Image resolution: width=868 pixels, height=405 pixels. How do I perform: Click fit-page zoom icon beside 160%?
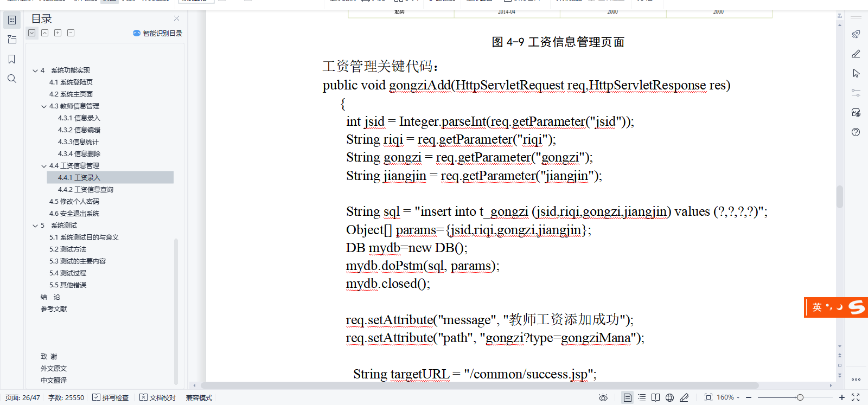(708, 397)
